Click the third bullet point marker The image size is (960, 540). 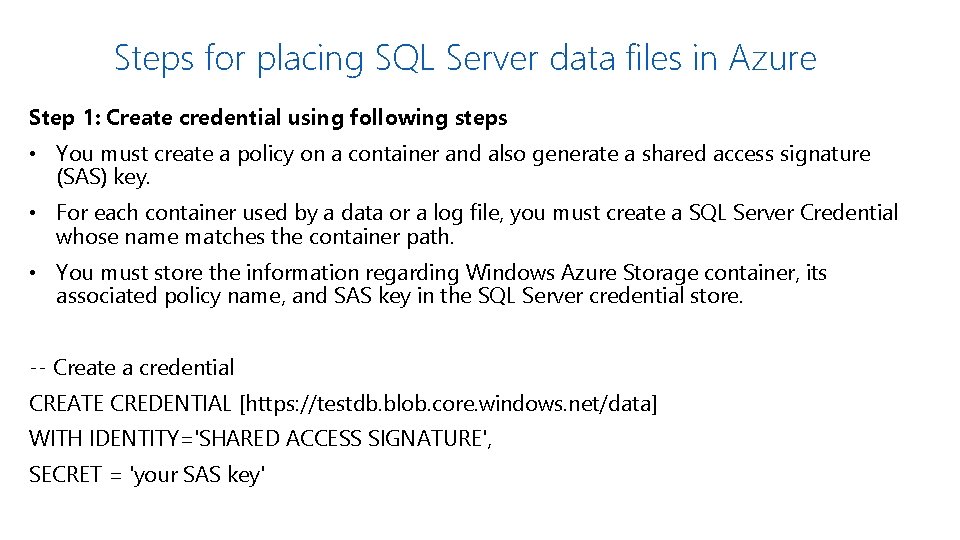point(33,273)
